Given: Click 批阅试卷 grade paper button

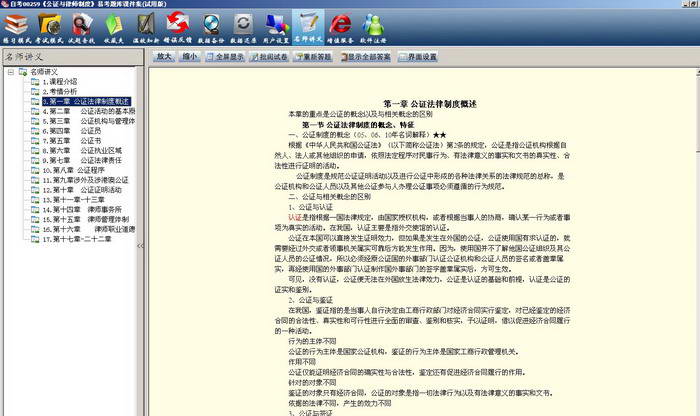Looking at the screenshot, I should coord(269,57).
